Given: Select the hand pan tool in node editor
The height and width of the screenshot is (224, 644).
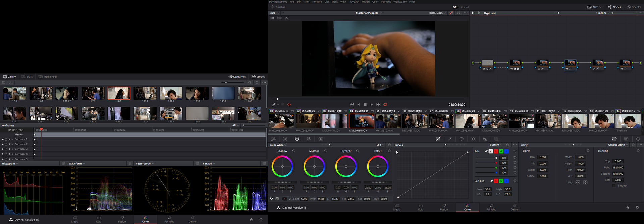Looking at the screenshot, I should coord(478,13).
